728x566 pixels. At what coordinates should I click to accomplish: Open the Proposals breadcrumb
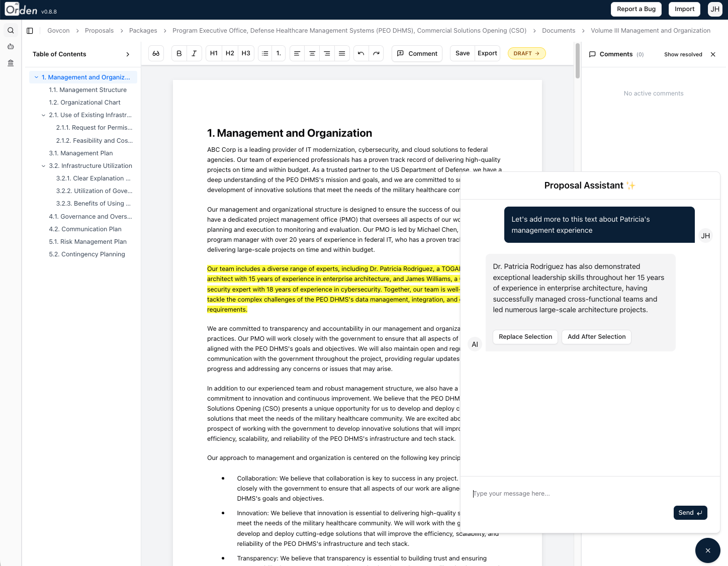pyautogui.click(x=99, y=31)
